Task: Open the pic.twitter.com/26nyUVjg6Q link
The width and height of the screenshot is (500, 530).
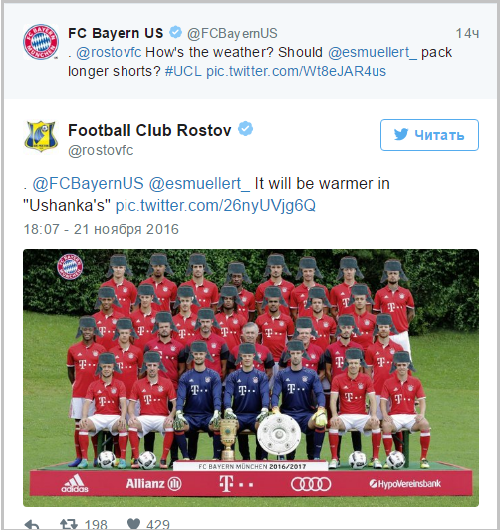Action: coord(216,206)
